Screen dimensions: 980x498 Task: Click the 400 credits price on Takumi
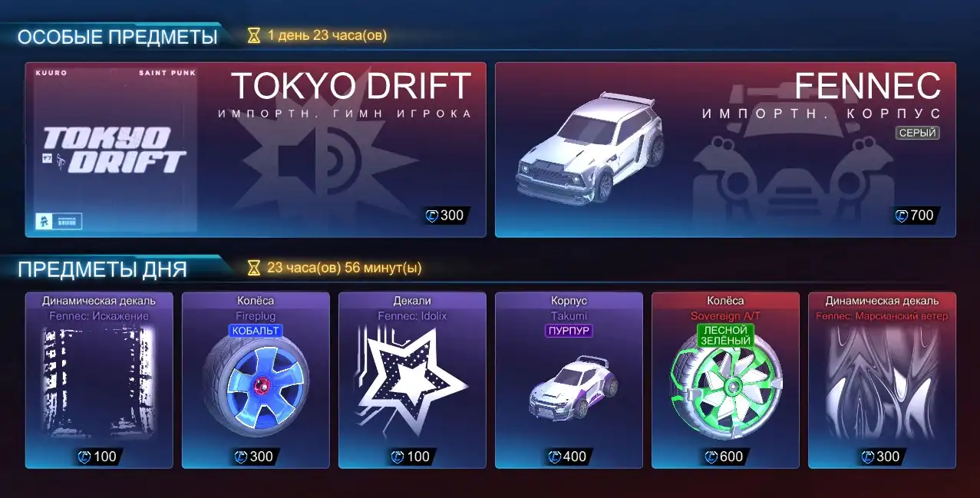point(569,457)
